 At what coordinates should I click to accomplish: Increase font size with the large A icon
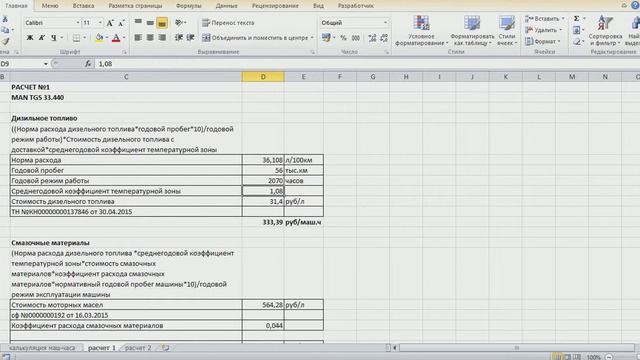point(110,23)
